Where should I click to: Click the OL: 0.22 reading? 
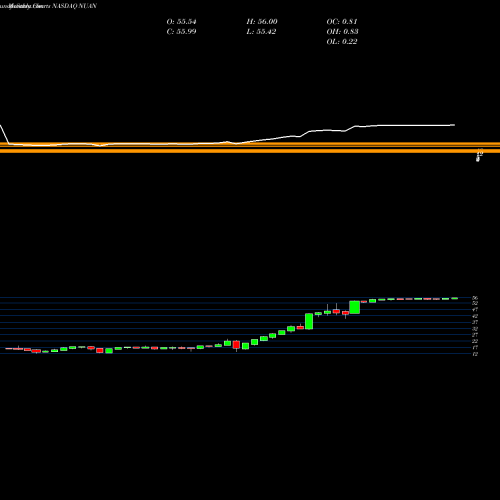click(342, 42)
